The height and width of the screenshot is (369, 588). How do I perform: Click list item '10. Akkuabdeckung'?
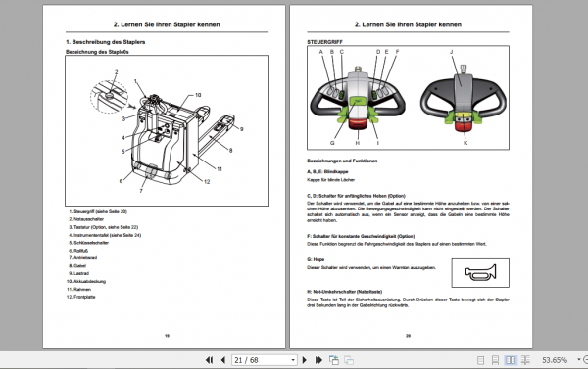86,281
